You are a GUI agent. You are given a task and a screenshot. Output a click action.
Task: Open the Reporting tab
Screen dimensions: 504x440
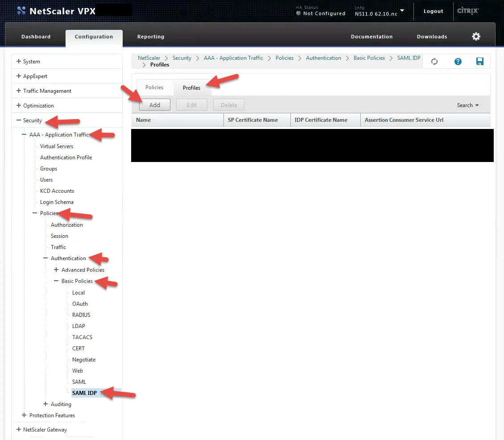pos(151,37)
